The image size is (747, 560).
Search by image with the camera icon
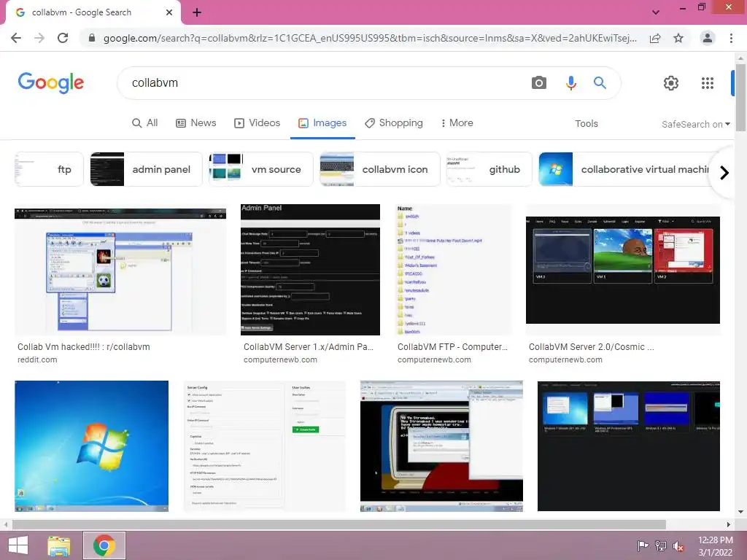(539, 83)
